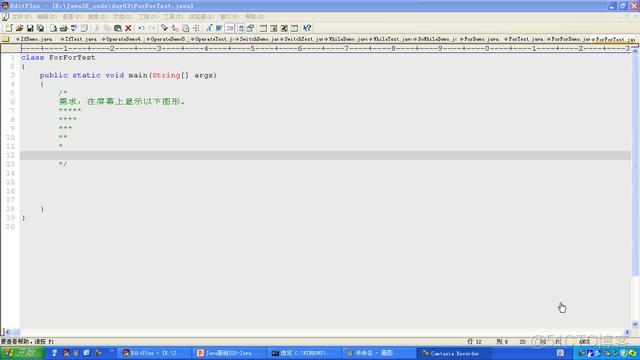Click the horizontal scrollbar right arrow
Screen dimensions: 640x360
point(627,332)
